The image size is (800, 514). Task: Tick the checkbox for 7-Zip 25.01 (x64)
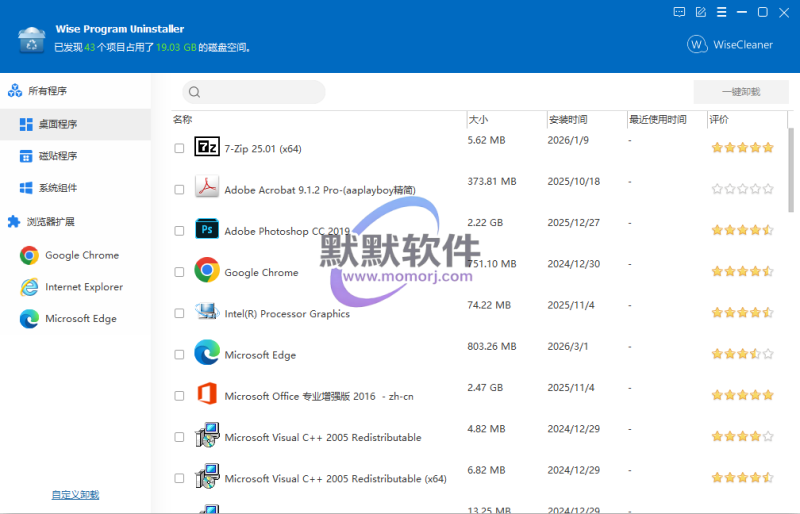coord(179,148)
